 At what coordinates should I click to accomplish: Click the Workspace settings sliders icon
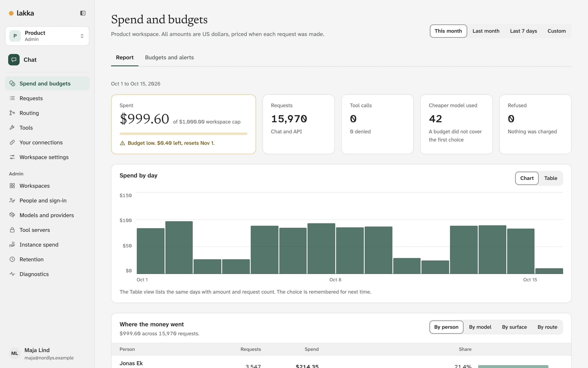tap(12, 157)
